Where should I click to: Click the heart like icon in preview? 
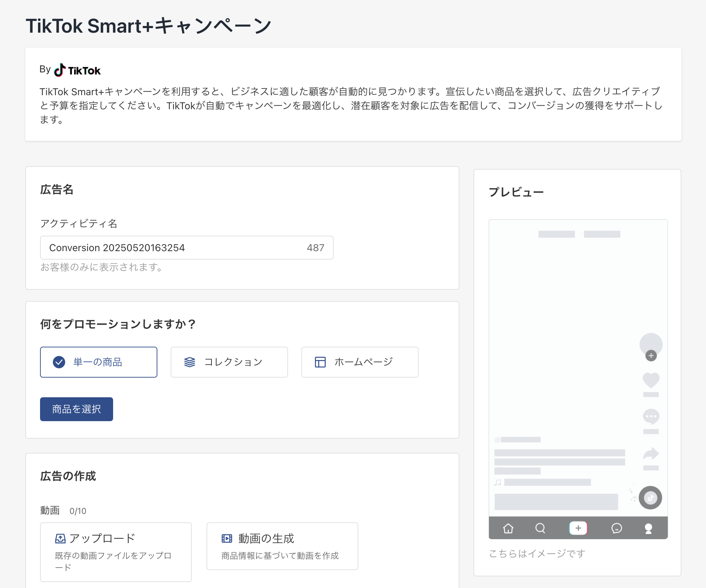tap(651, 380)
